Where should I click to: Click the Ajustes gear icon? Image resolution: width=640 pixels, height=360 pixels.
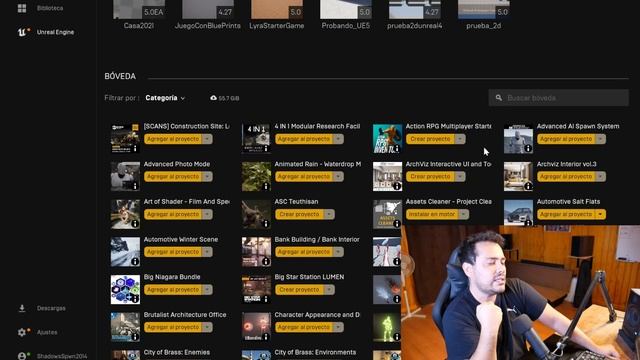(22, 332)
